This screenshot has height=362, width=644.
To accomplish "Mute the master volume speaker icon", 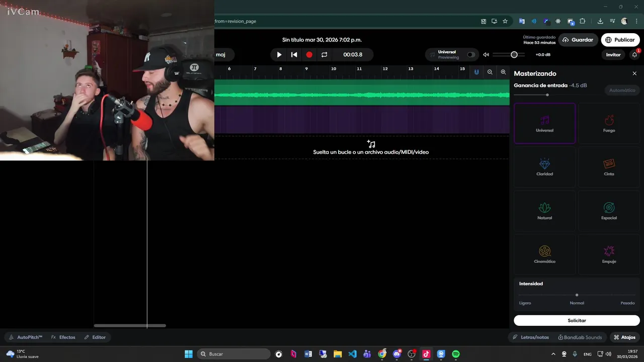I will (486, 55).
